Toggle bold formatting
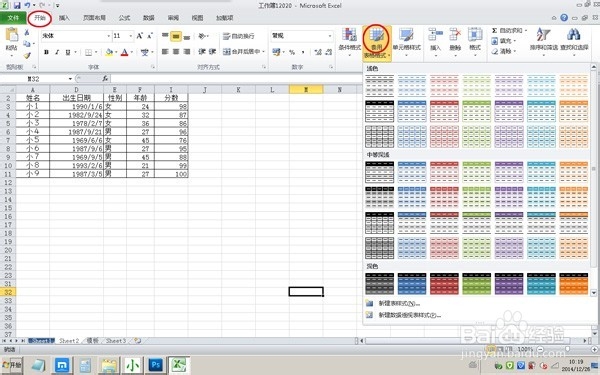This screenshot has height=375, width=600. [x=46, y=52]
